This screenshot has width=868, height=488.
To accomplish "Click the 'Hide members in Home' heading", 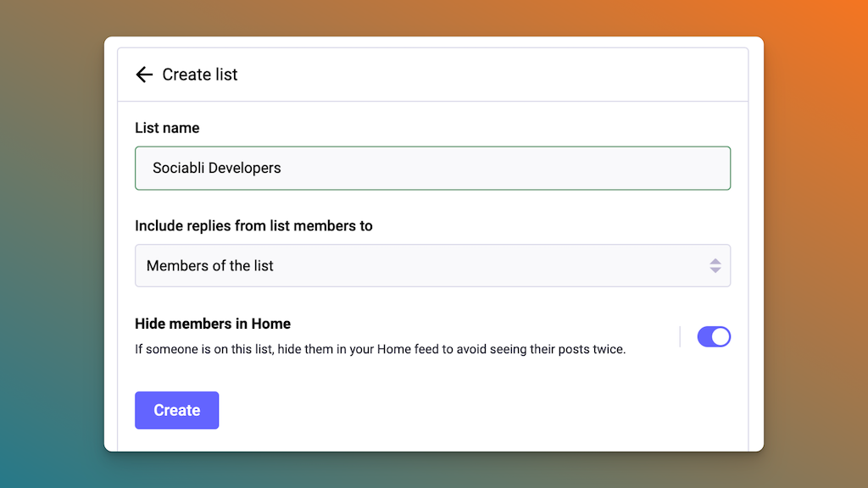I will coord(213,324).
